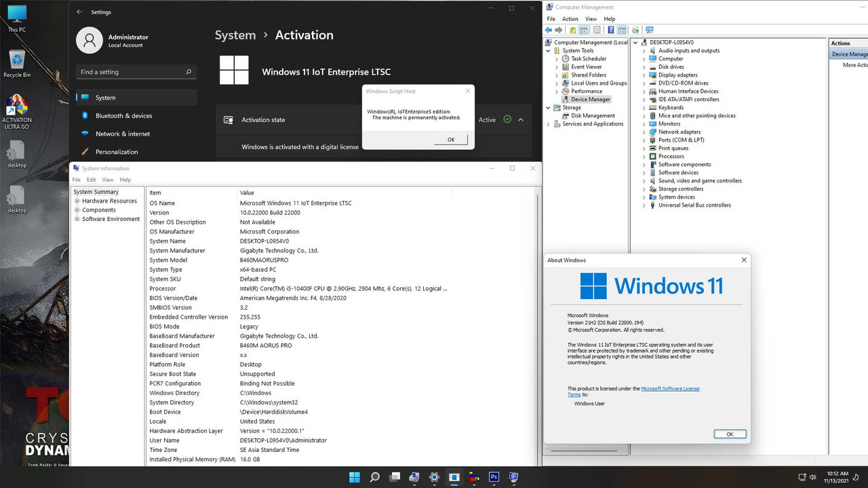Click the Settings back arrow

(x=79, y=12)
